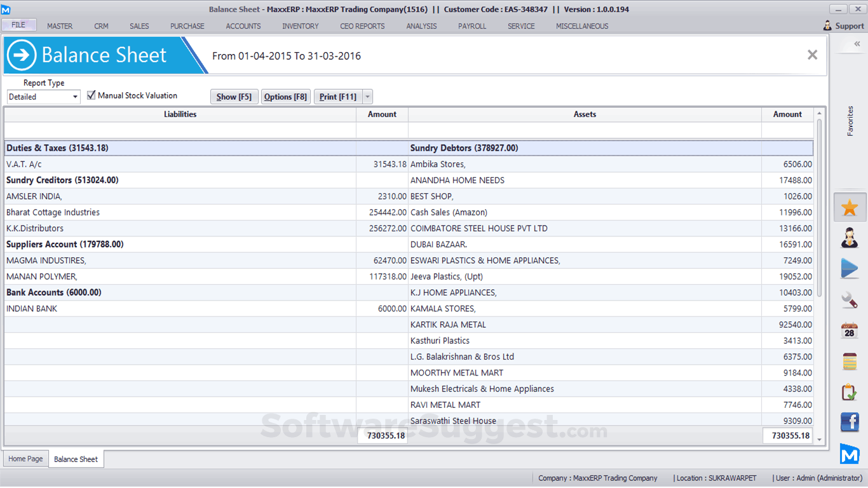Open the calendar icon in sidebar
868x488 pixels.
click(850, 330)
